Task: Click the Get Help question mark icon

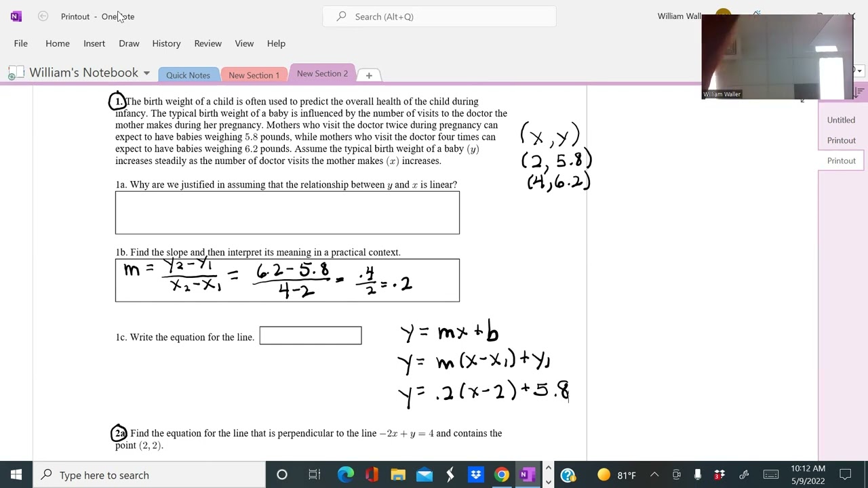Action: click(568, 474)
